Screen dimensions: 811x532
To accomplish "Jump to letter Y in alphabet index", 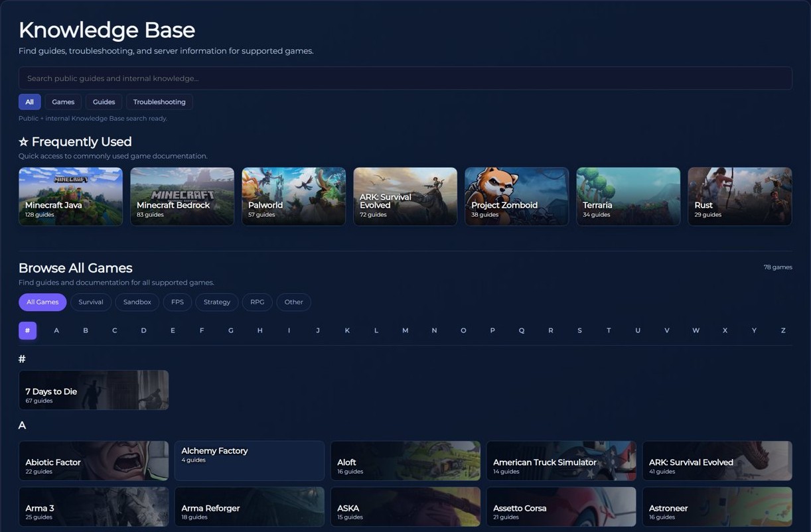I will [x=754, y=330].
